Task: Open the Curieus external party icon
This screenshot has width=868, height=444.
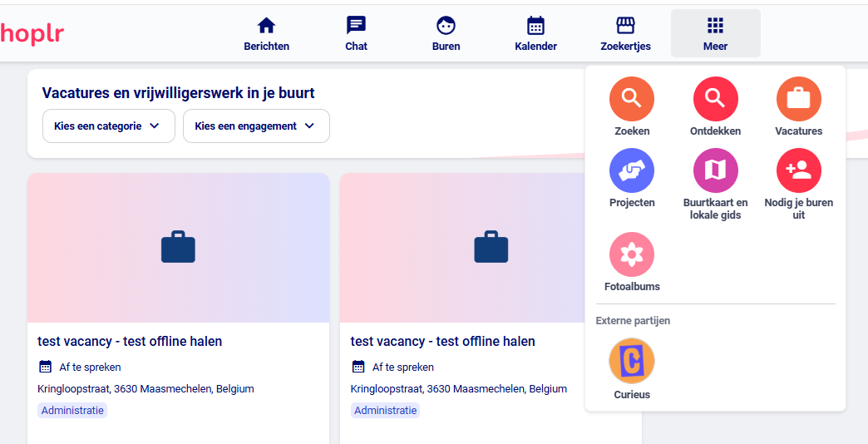Action: (x=632, y=361)
